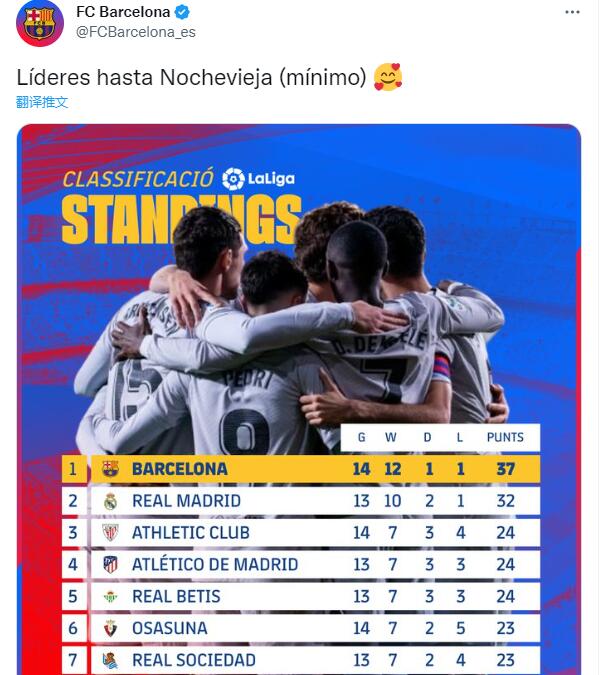Click the Real Madrid crest icon

click(110, 501)
